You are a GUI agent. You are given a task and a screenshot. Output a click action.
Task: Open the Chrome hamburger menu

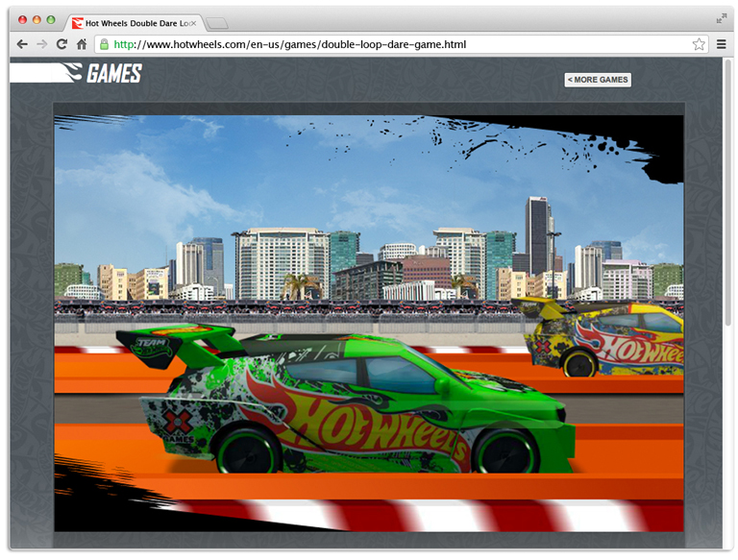click(721, 44)
